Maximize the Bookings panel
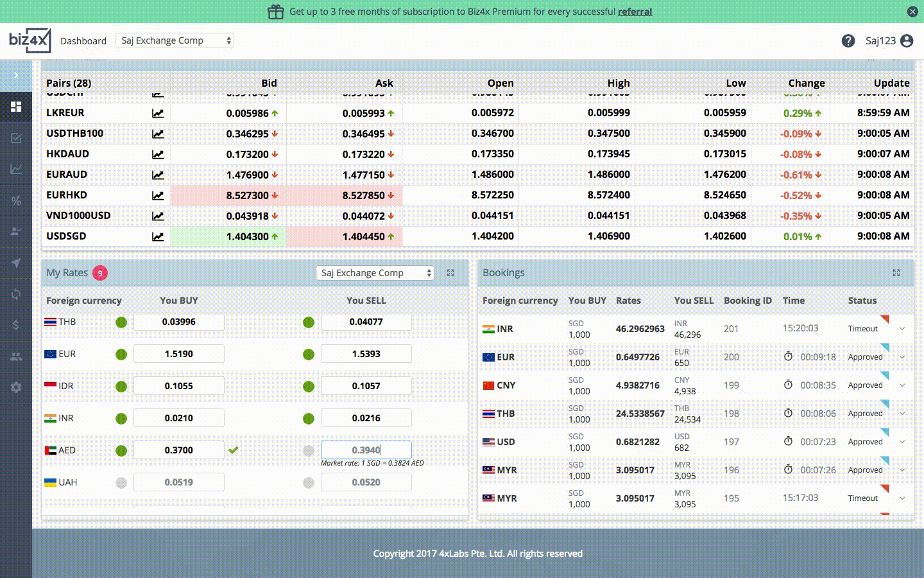Viewport: 924px width, 578px height. (896, 273)
